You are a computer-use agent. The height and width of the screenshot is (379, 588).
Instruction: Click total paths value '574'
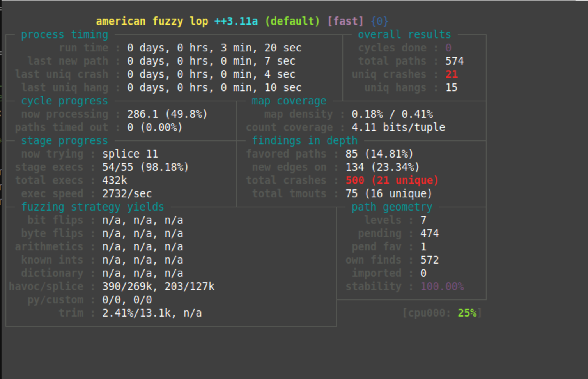455,61
